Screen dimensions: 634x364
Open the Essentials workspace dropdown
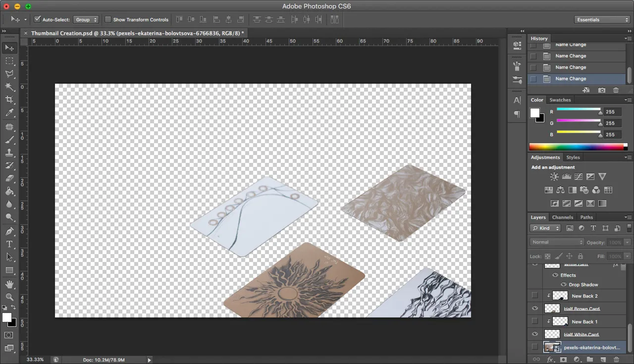(x=602, y=20)
